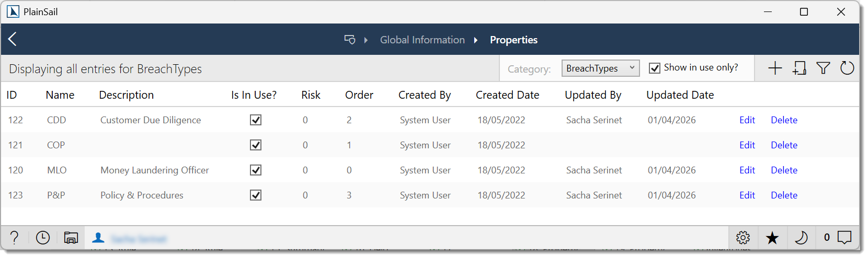Click the back arrow in header
Viewport: 868px width, 258px height.
point(13,39)
